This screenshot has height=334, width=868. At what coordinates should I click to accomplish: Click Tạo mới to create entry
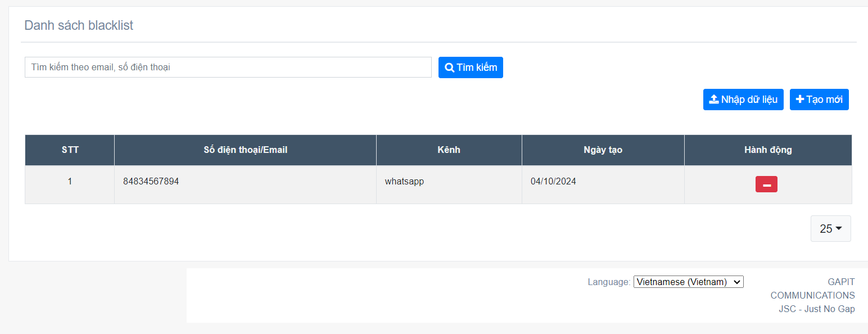[819, 100]
